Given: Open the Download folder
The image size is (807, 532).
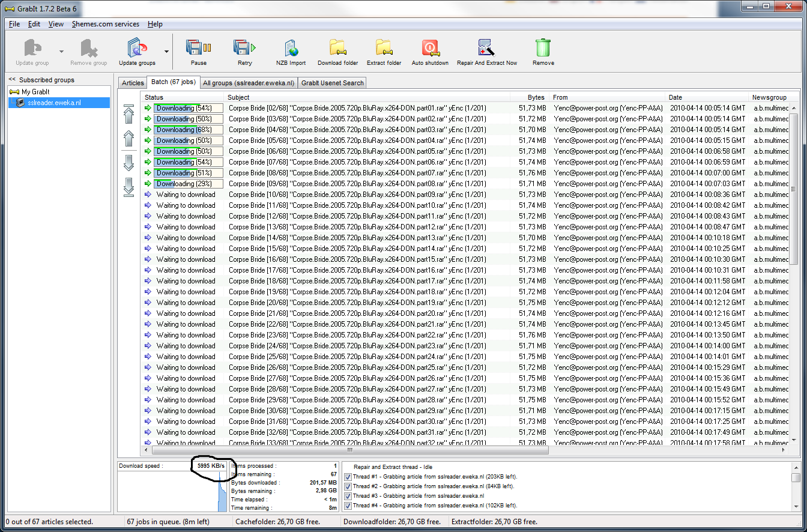Looking at the screenshot, I should click(x=337, y=52).
